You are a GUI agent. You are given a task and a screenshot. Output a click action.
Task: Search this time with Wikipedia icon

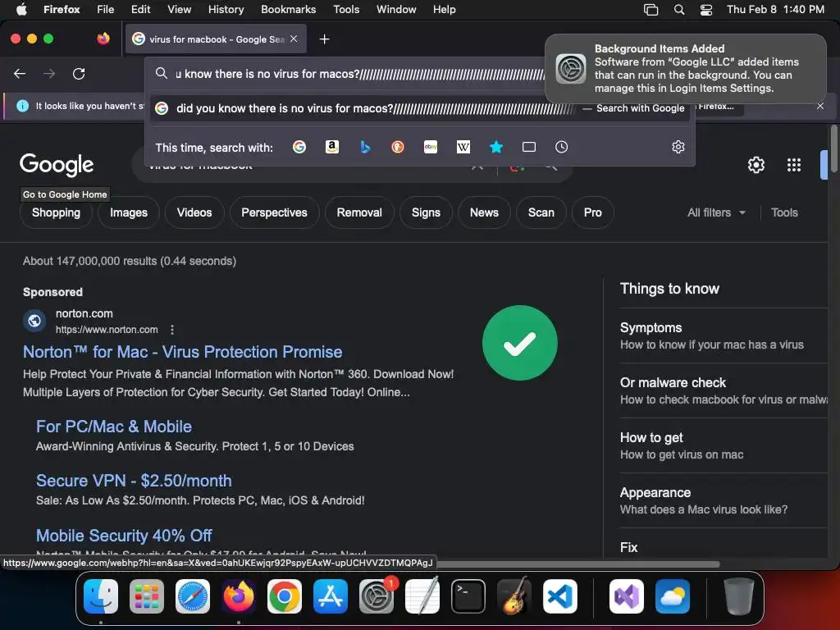463,147
